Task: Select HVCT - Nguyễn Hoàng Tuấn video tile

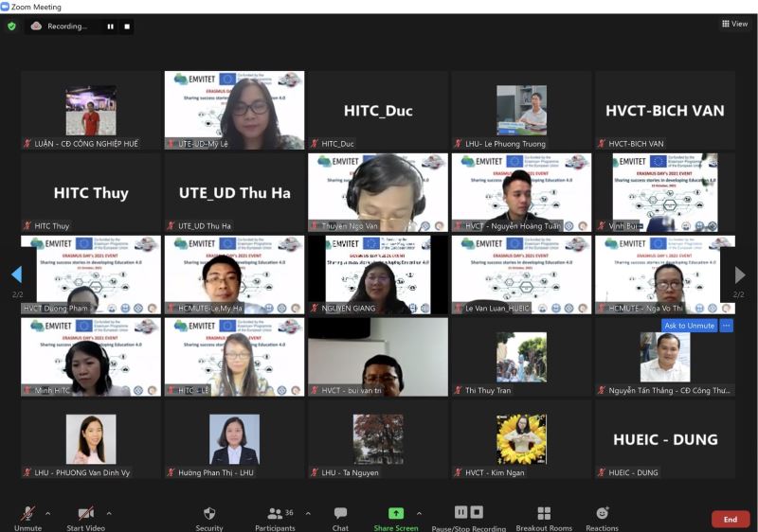Action: click(x=522, y=192)
